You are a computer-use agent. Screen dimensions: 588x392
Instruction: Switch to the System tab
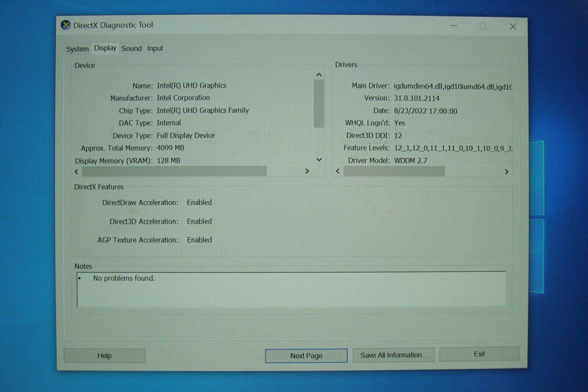click(x=77, y=48)
